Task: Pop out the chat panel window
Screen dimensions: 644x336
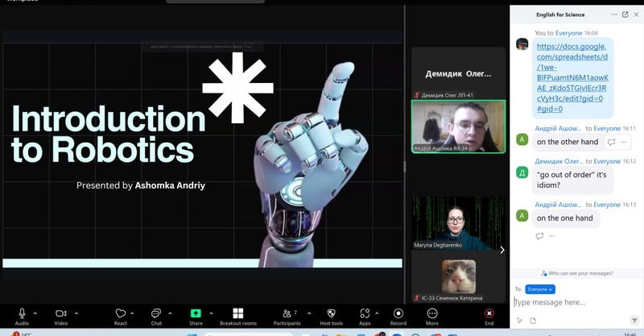Action: pyautogui.click(x=625, y=15)
